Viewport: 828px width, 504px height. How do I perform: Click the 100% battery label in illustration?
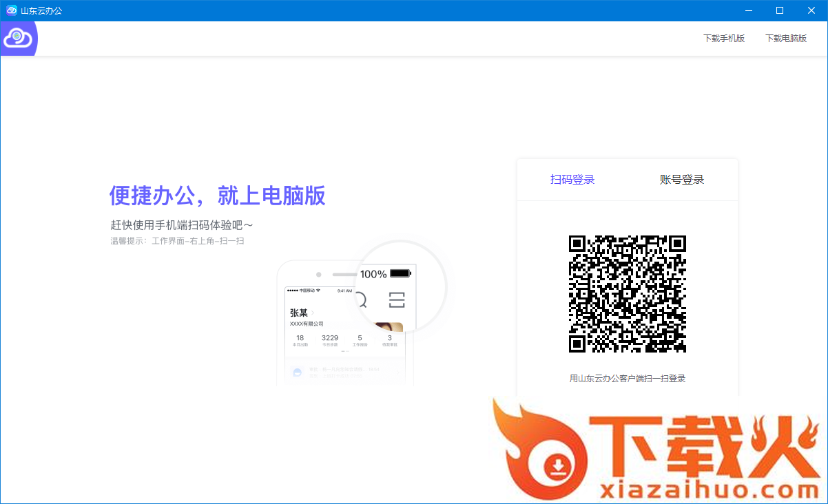[373, 274]
